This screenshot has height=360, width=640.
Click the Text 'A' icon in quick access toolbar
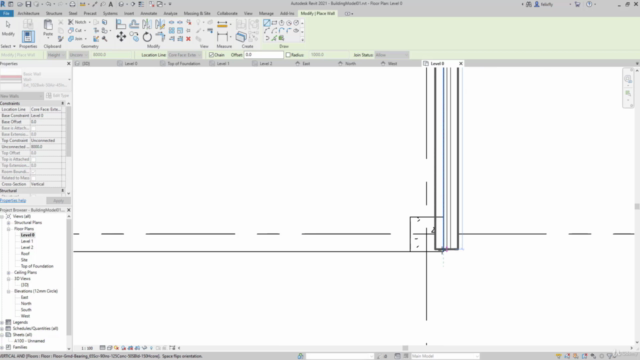pyautogui.click(x=111, y=4)
